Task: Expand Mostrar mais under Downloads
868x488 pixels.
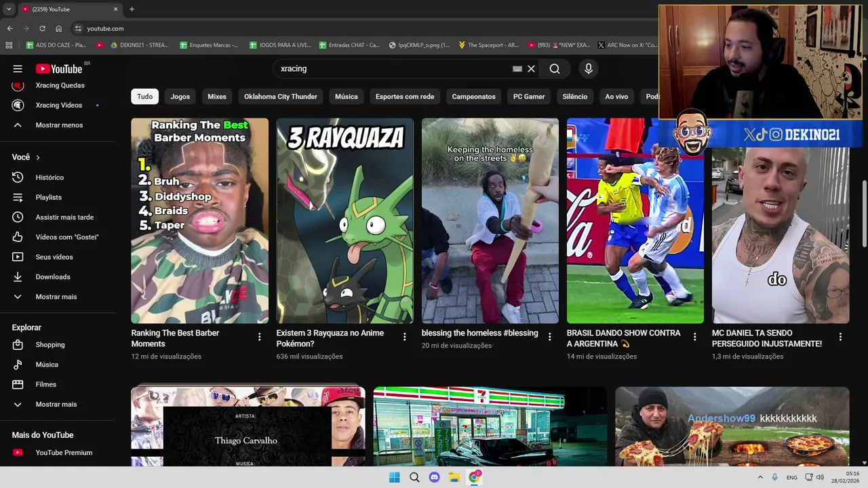Action: [57, 297]
